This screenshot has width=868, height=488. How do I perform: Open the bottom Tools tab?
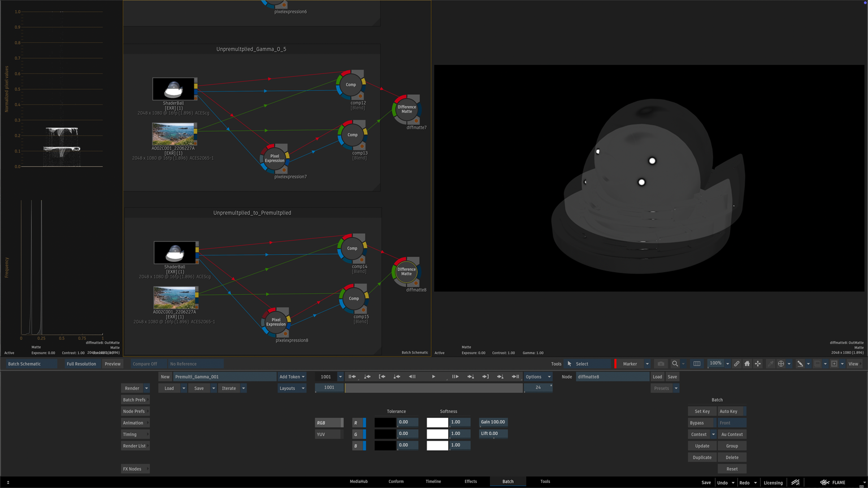[x=545, y=482]
